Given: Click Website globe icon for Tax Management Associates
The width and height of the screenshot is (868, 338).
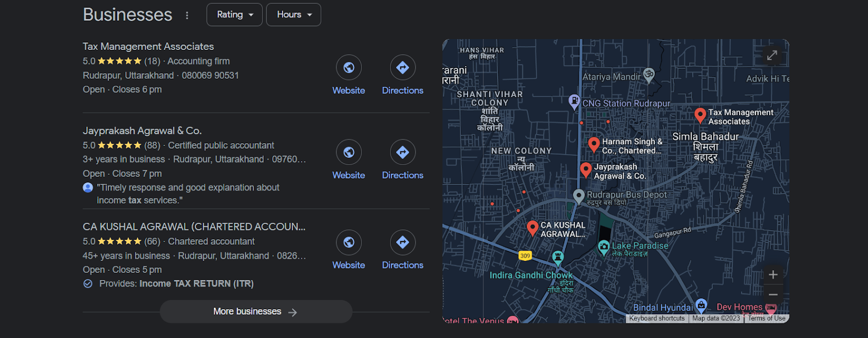Looking at the screenshot, I should point(349,67).
